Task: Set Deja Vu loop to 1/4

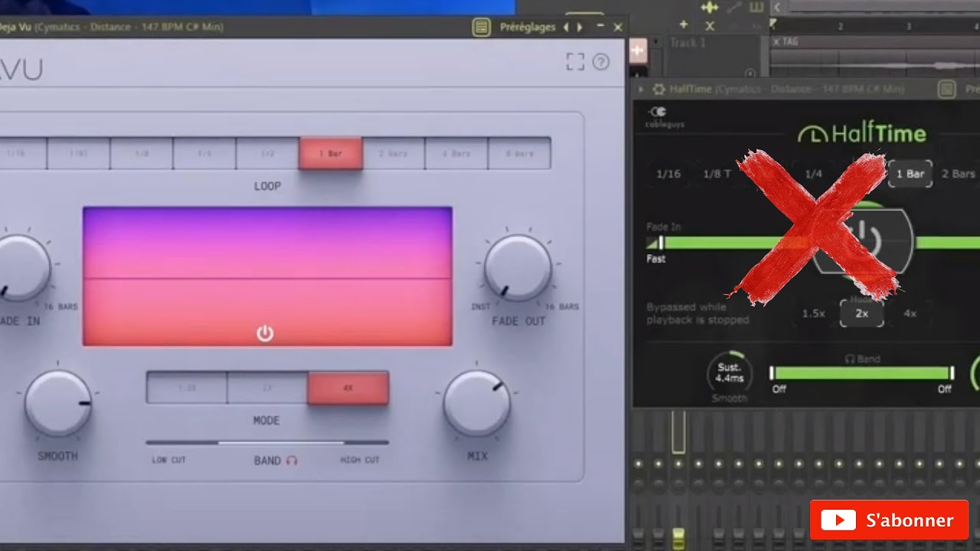Action: [x=204, y=153]
